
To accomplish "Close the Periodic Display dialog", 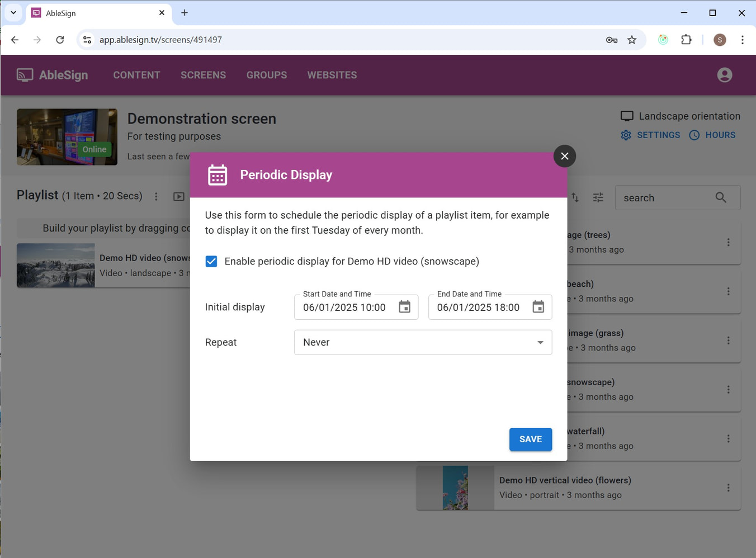I will pos(564,156).
